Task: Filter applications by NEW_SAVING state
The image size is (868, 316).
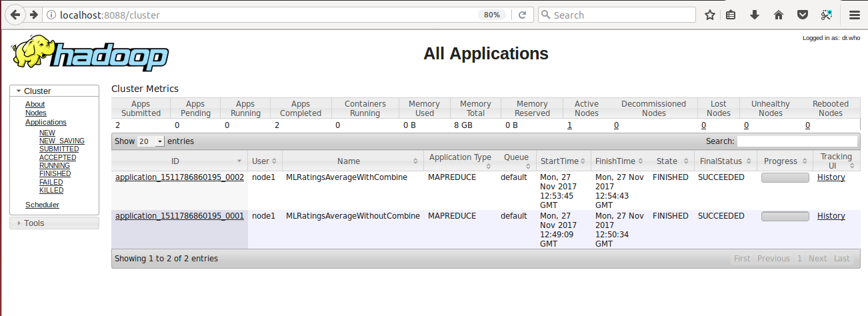Action: [x=62, y=141]
